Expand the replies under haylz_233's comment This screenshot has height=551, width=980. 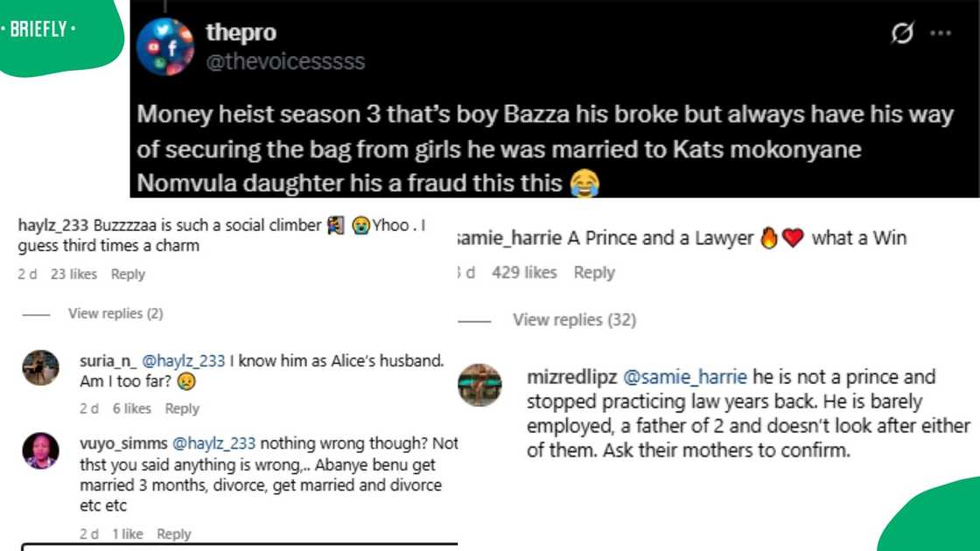[116, 313]
